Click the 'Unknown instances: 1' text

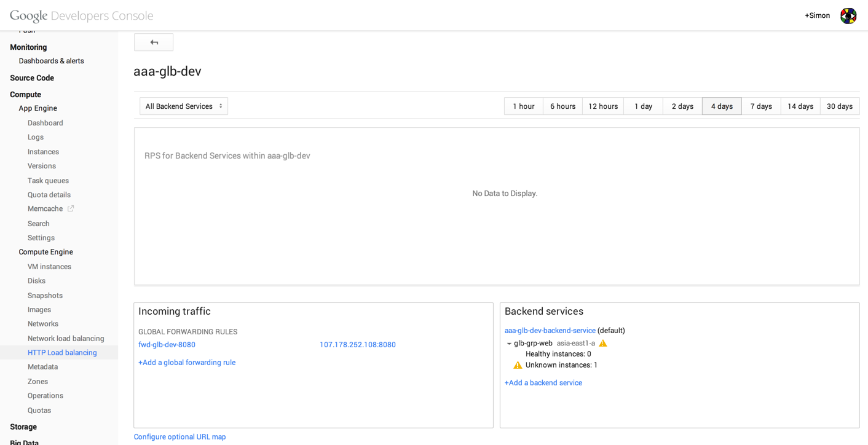(561, 365)
